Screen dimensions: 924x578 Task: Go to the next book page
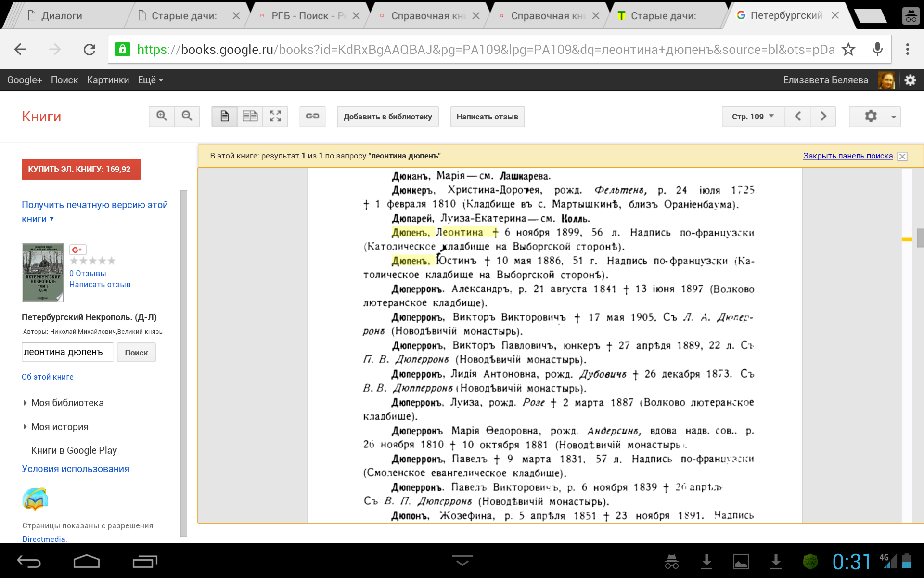pos(823,116)
